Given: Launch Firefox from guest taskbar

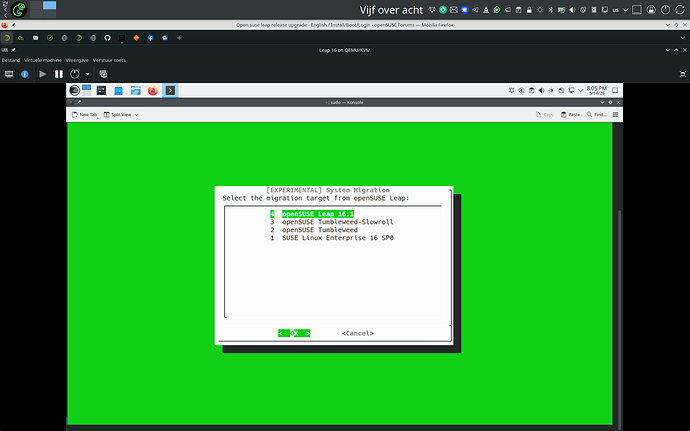Looking at the screenshot, I should pos(153,91).
